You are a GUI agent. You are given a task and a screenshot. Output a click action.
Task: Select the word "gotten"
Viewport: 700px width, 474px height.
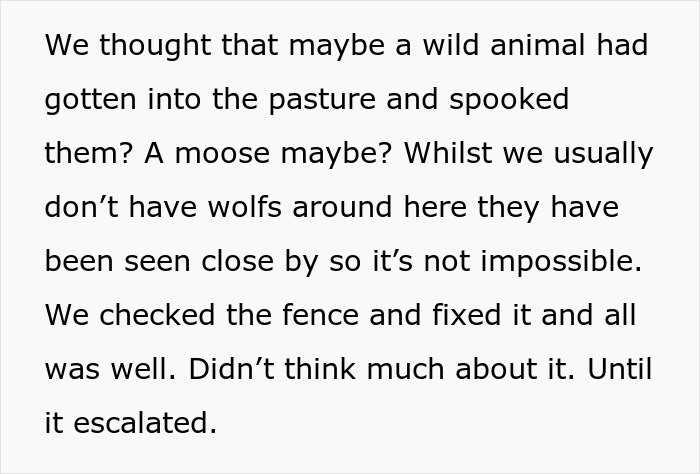click(x=88, y=100)
